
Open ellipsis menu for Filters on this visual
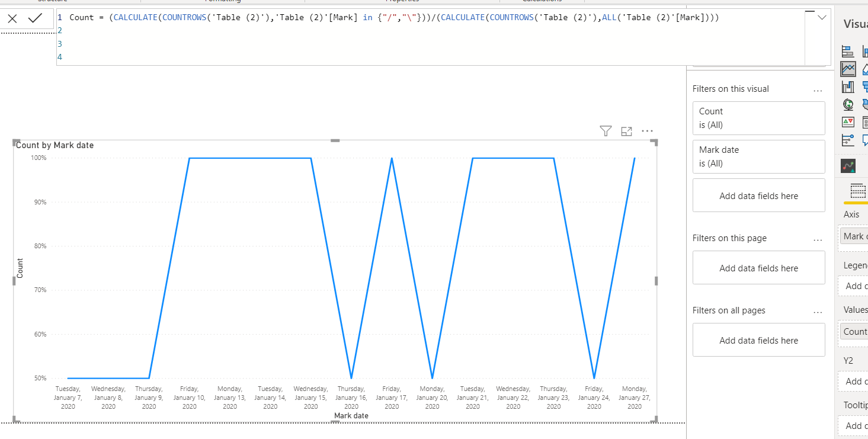[818, 89]
